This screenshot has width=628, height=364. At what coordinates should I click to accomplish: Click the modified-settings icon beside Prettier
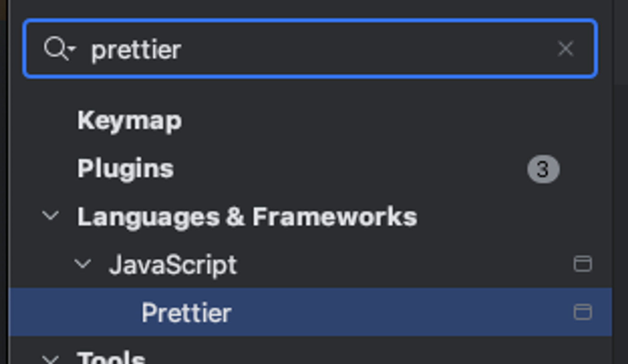[x=582, y=312]
